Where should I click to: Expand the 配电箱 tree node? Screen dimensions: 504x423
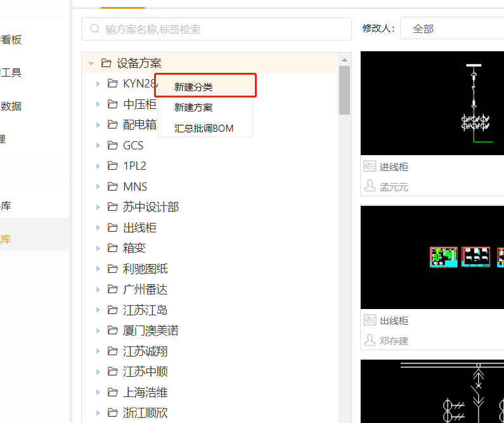(x=98, y=125)
